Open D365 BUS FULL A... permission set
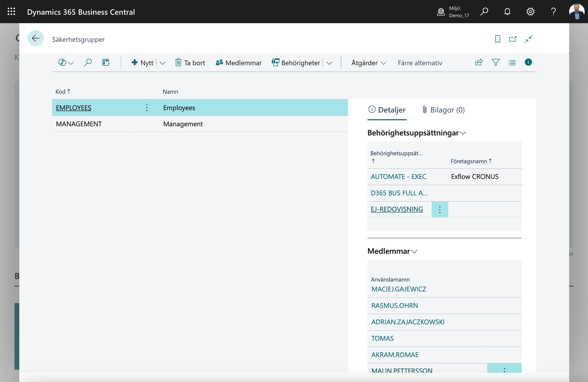 click(x=399, y=193)
